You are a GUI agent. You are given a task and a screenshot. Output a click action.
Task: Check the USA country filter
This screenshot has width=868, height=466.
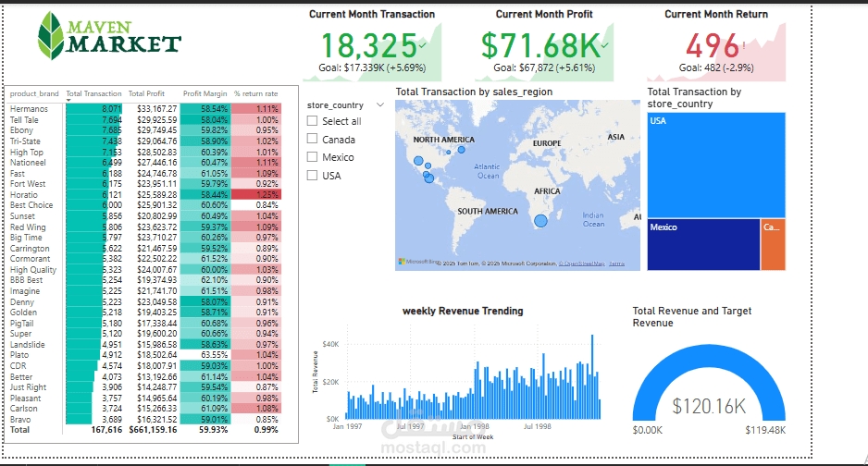coord(312,176)
